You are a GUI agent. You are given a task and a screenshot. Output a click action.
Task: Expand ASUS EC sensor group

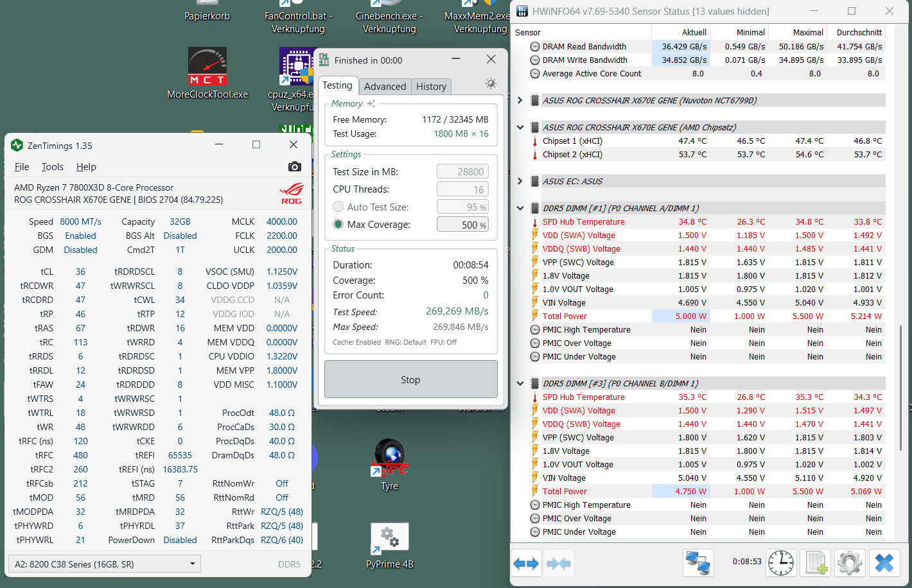520,181
